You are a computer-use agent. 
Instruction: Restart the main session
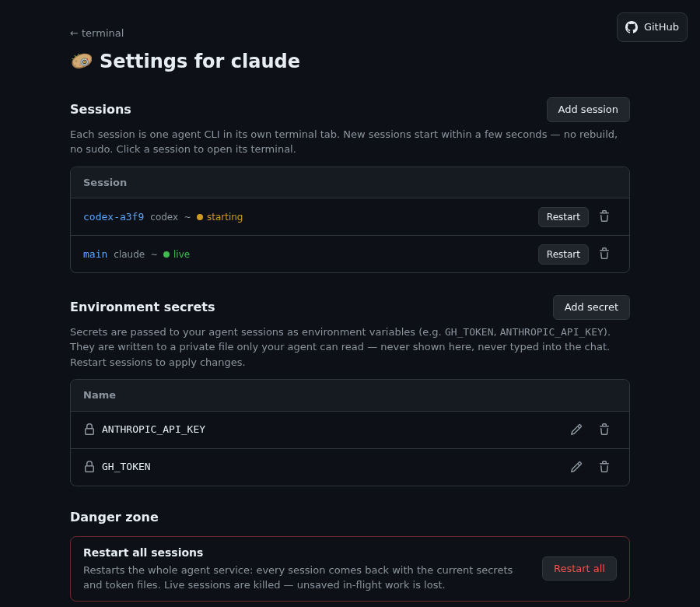pos(563,254)
